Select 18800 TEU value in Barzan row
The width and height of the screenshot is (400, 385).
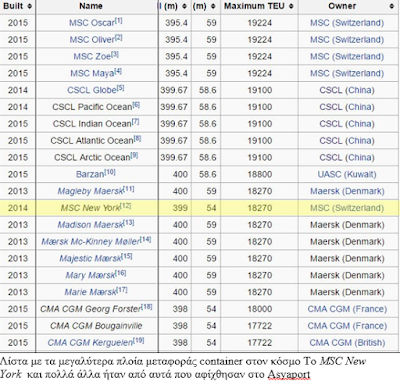(x=260, y=174)
